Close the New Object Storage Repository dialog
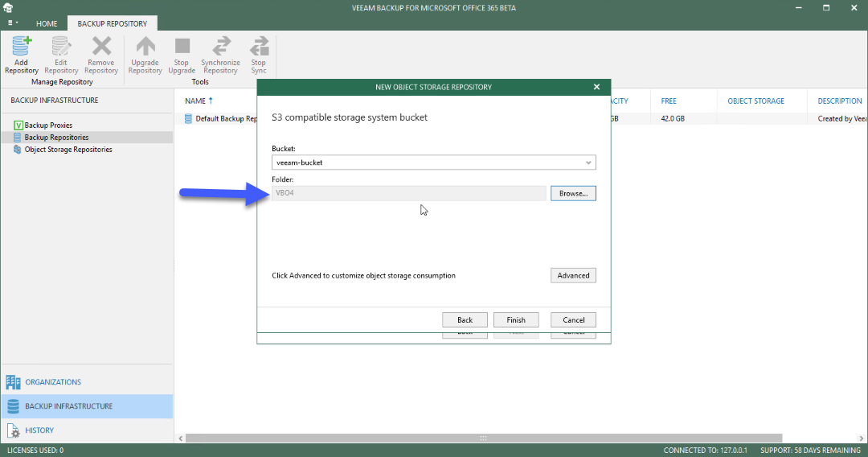The height and width of the screenshot is (457, 868). click(x=596, y=87)
